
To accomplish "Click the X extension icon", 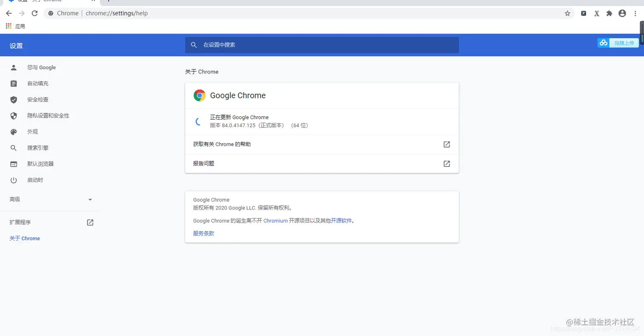I will [596, 13].
